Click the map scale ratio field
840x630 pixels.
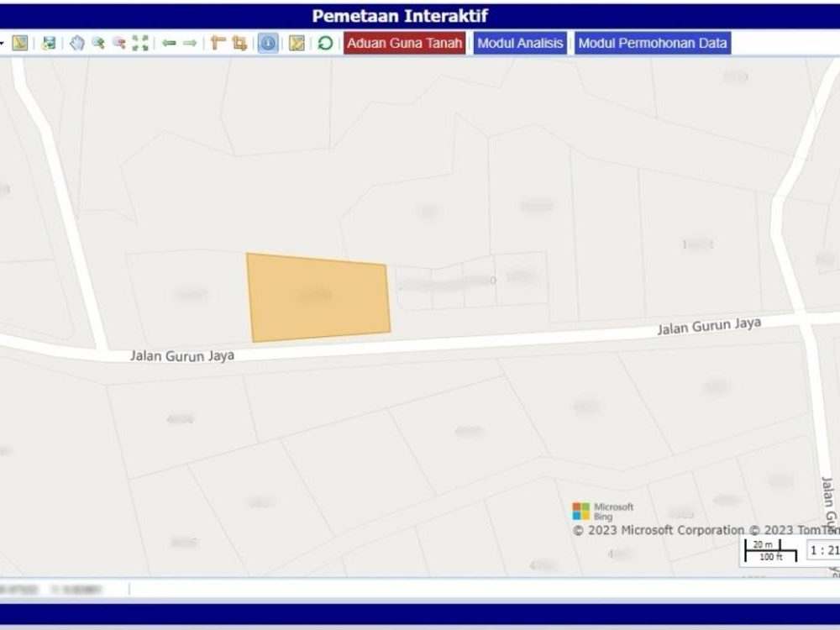823,550
